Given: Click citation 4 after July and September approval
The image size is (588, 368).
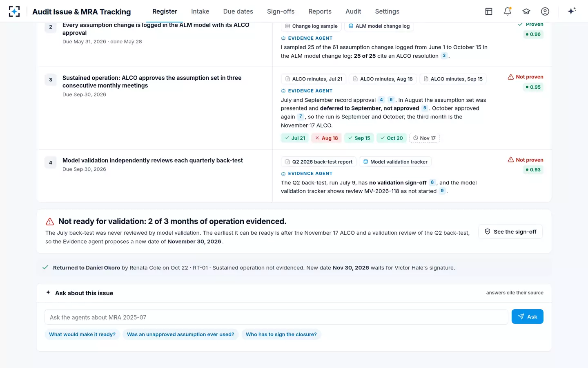Looking at the screenshot, I should click(x=381, y=100).
